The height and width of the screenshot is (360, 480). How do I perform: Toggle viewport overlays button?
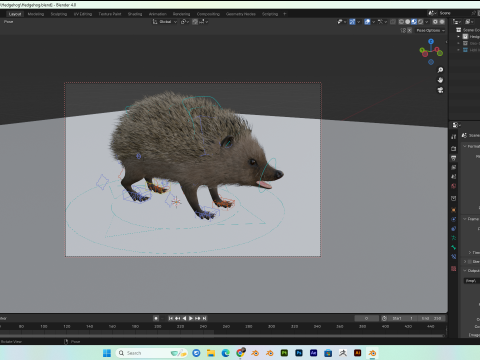coord(367,22)
